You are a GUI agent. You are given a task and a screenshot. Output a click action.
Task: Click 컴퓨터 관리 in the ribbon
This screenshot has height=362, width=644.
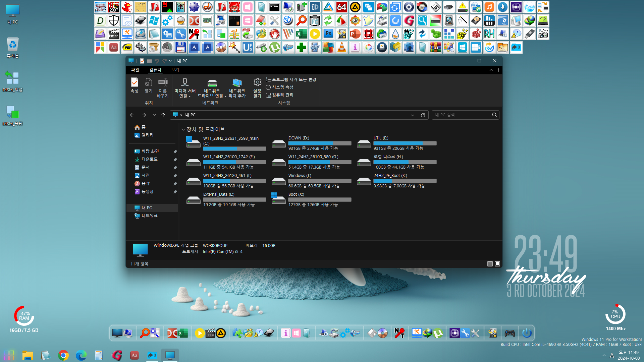coord(280,95)
